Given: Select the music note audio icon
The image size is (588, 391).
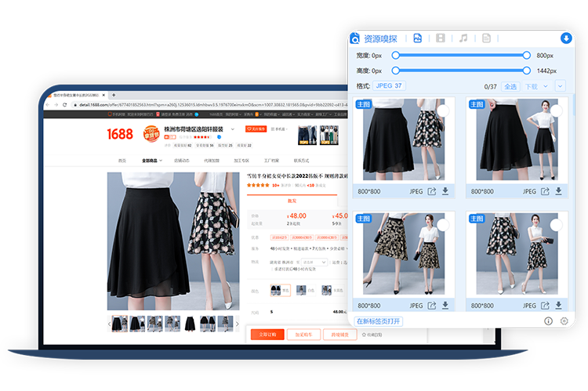Looking at the screenshot, I should pyautogui.click(x=463, y=38).
